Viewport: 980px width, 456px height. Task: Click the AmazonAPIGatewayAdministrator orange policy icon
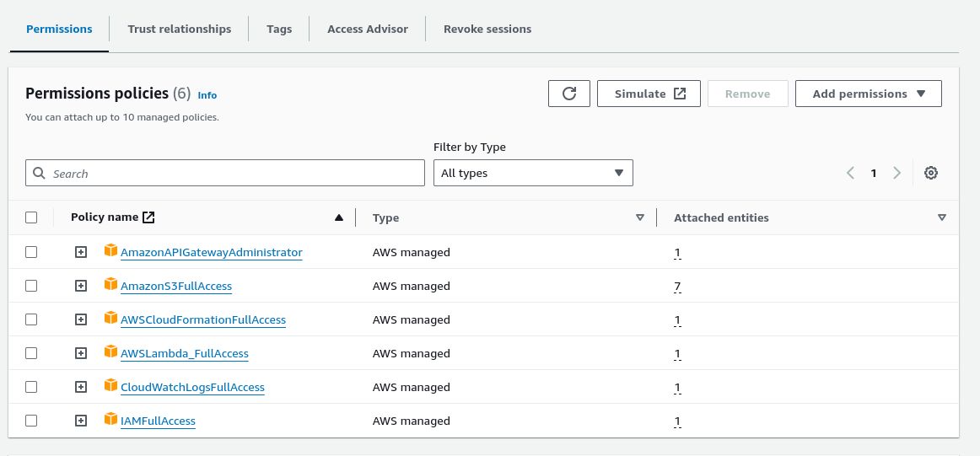(110, 250)
